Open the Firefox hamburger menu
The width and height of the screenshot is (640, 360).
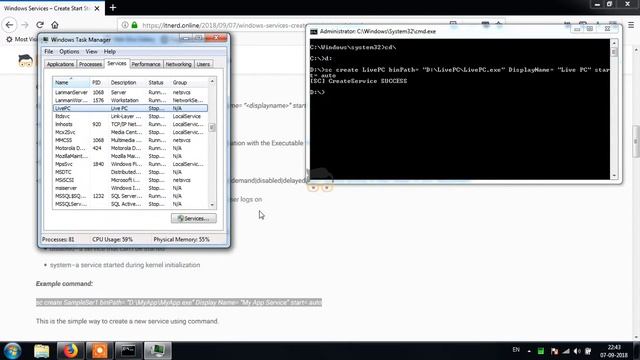(631, 25)
